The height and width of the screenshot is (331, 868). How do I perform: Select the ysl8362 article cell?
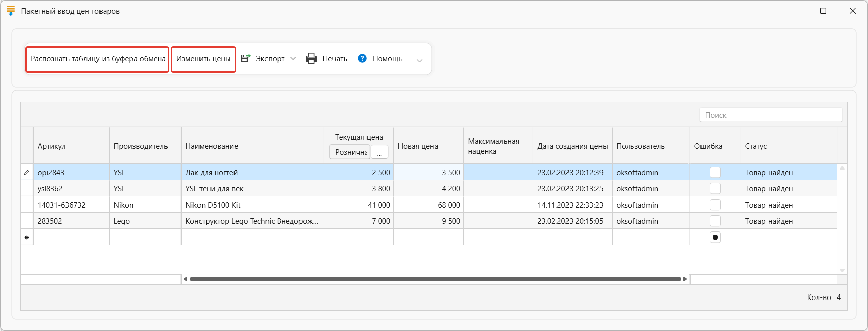tap(71, 188)
